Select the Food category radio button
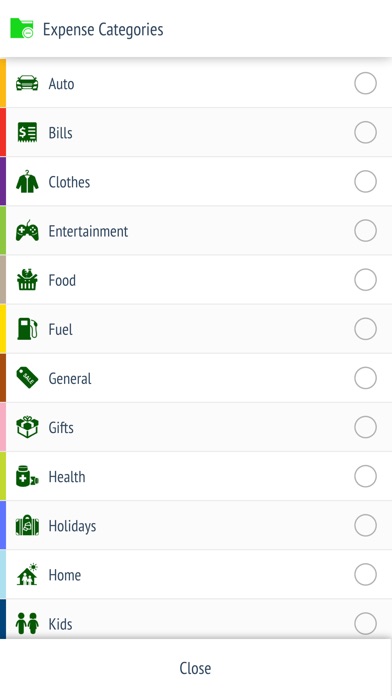Screen dimensions: 392x696 click(x=365, y=280)
